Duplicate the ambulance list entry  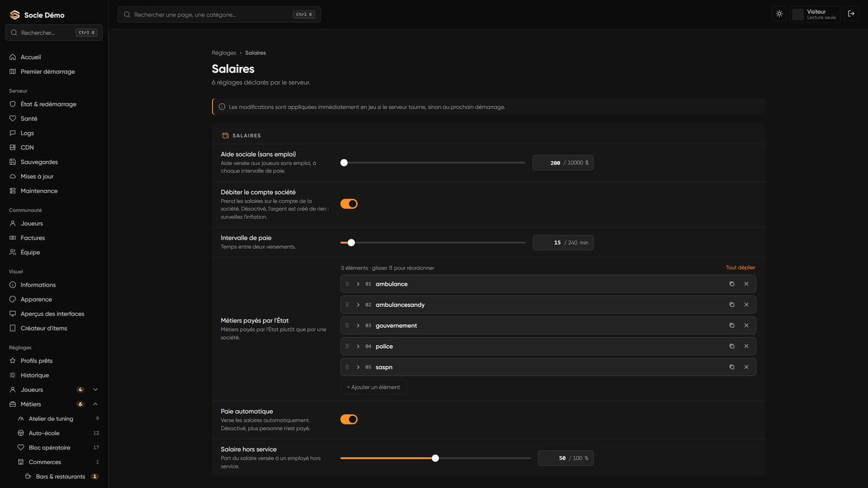tap(732, 284)
